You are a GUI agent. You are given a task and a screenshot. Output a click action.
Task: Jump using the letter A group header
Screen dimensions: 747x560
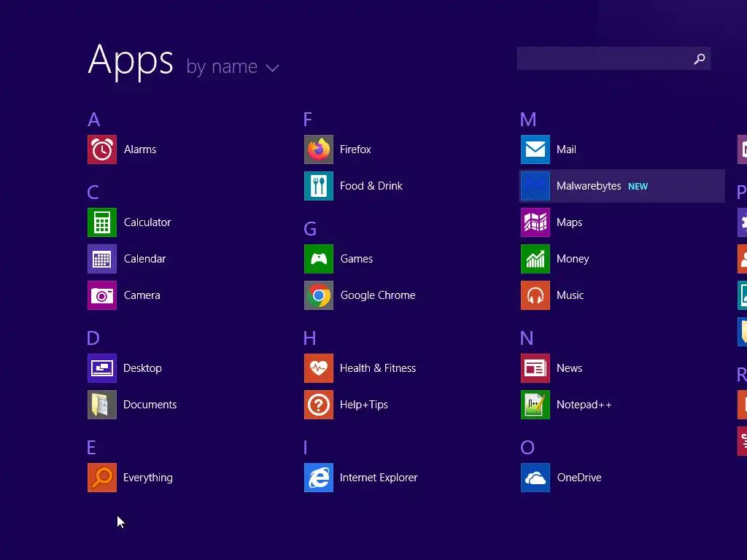pos(94,120)
